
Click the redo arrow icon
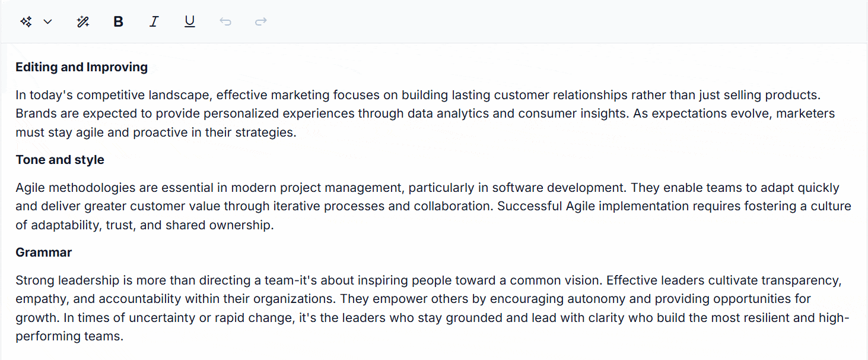point(261,22)
